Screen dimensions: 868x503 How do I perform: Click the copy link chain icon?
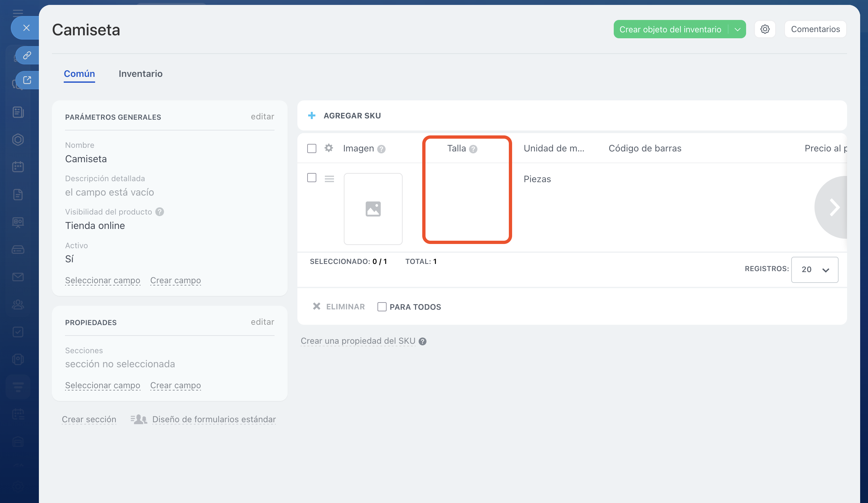pos(27,55)
